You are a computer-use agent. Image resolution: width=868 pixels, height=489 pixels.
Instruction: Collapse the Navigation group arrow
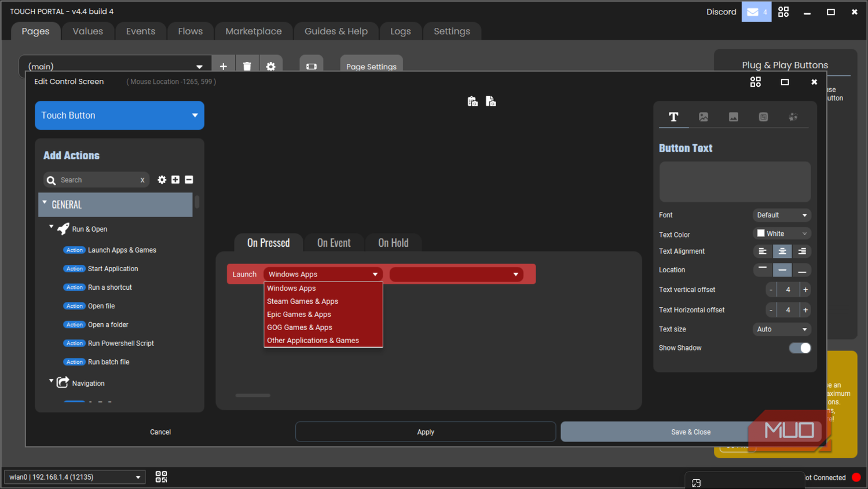[x=51, y=381]
